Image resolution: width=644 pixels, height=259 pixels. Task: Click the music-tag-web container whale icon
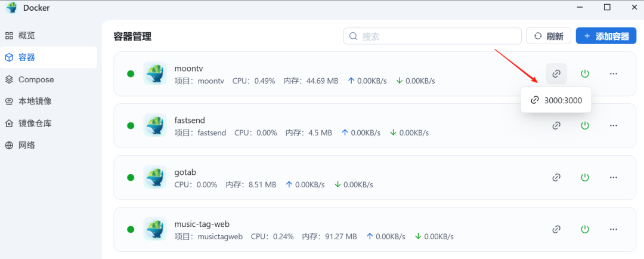(x=155, y=229)
